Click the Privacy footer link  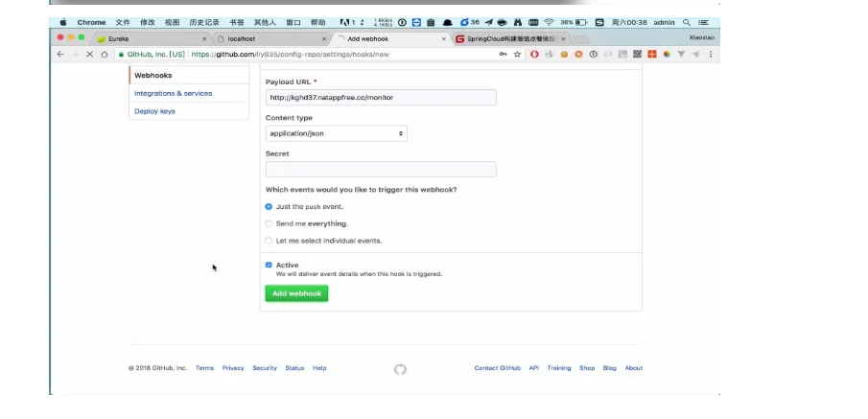click(x=233, y=368)
